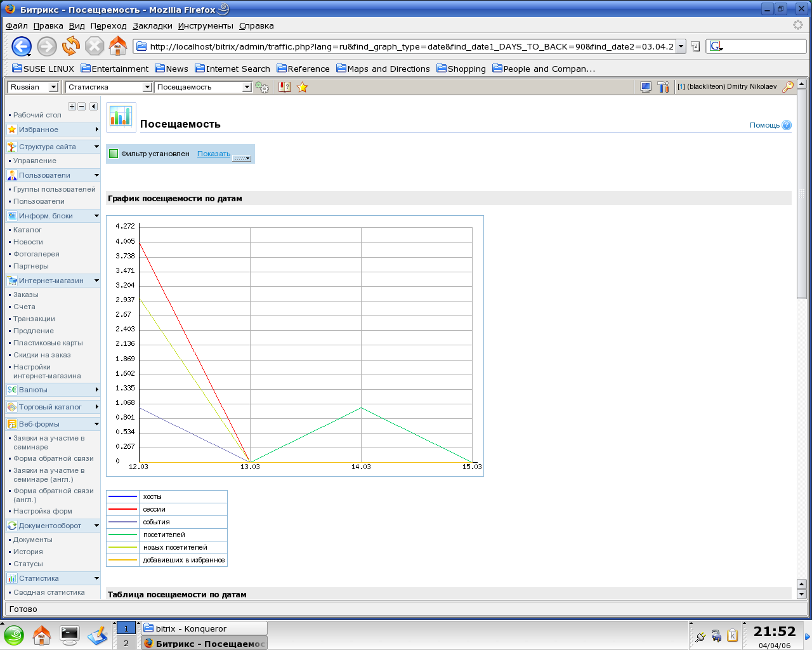Screen dimensions: 812x650
Task: Open the Entertainment bookmark folder
Action: (x=114, y=69)
